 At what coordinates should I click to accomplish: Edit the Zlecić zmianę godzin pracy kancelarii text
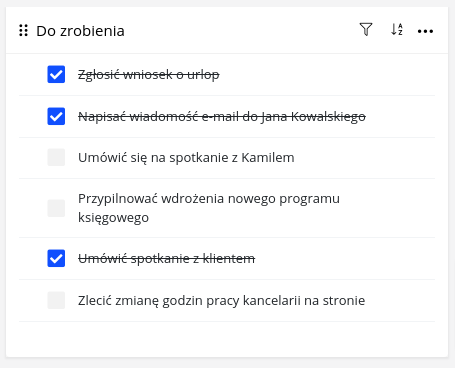(x=221, y=301)
